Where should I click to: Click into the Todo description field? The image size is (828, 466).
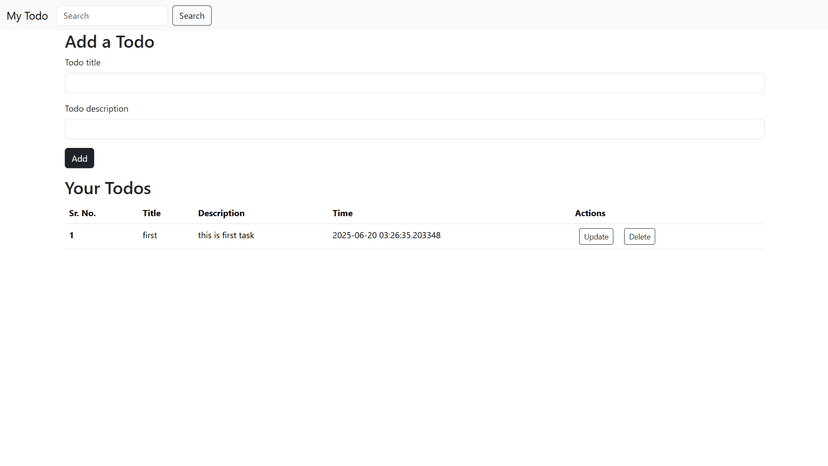tap(414, 129)
